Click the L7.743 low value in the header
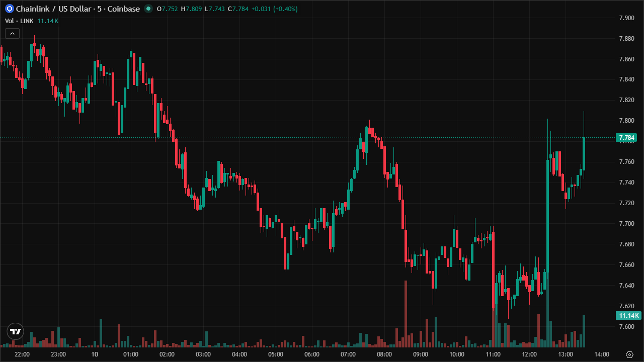The width and height of the screenshot is (644, 362). point(215,9)
